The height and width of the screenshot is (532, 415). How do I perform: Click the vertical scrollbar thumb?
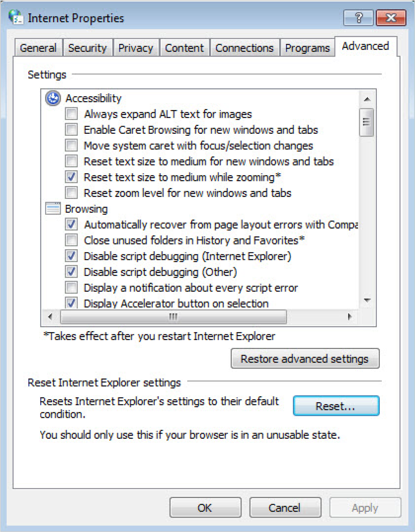tap(366, 122)
